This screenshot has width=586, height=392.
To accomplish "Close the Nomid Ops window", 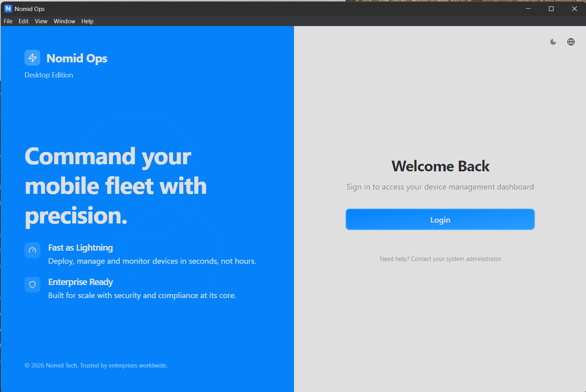I will coord(575,9).
